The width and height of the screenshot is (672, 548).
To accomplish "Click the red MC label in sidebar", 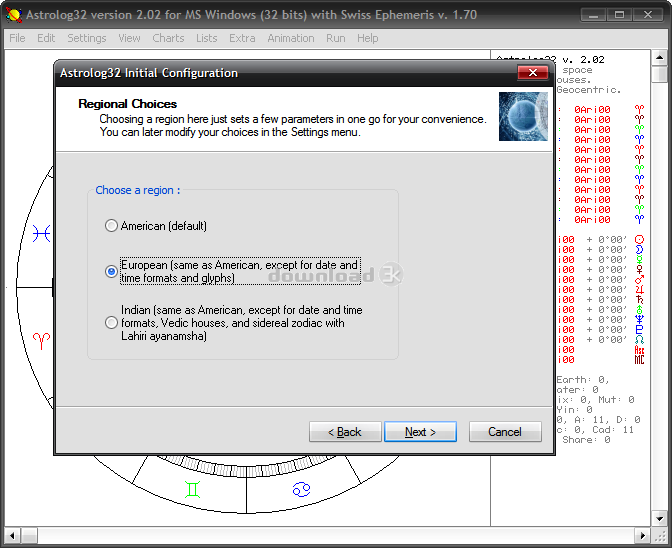I will click(x=639, y=359).
